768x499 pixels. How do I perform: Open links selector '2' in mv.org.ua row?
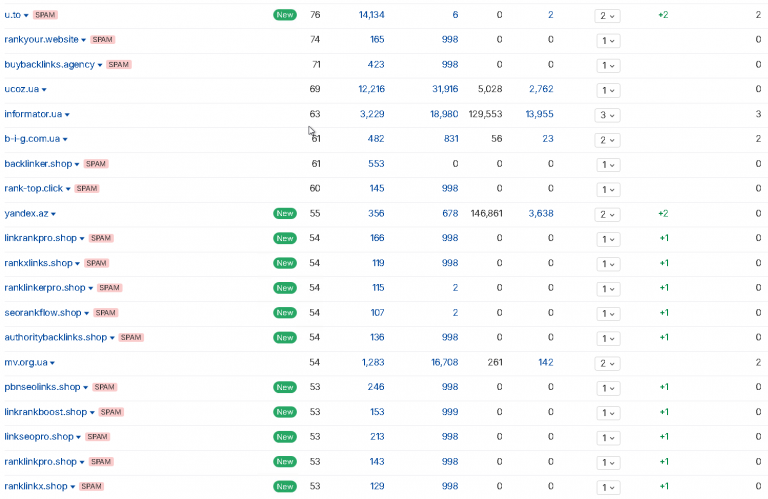coord(607,363)
